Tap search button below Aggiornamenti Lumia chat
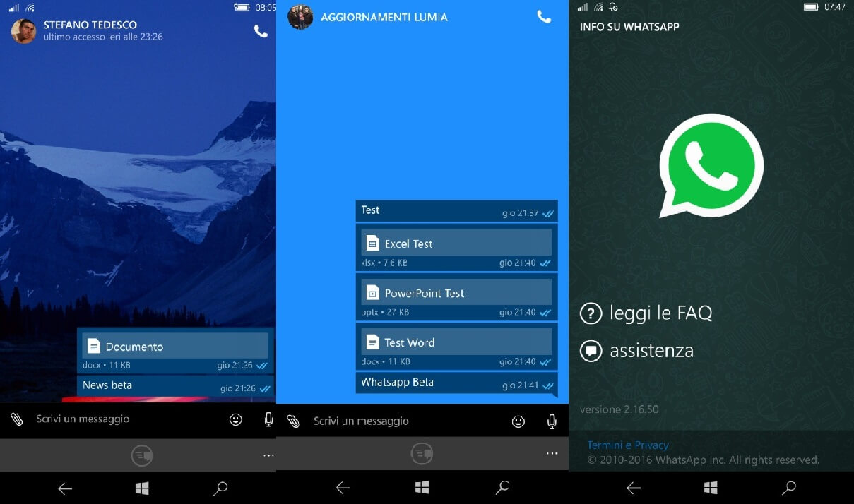 502,487
